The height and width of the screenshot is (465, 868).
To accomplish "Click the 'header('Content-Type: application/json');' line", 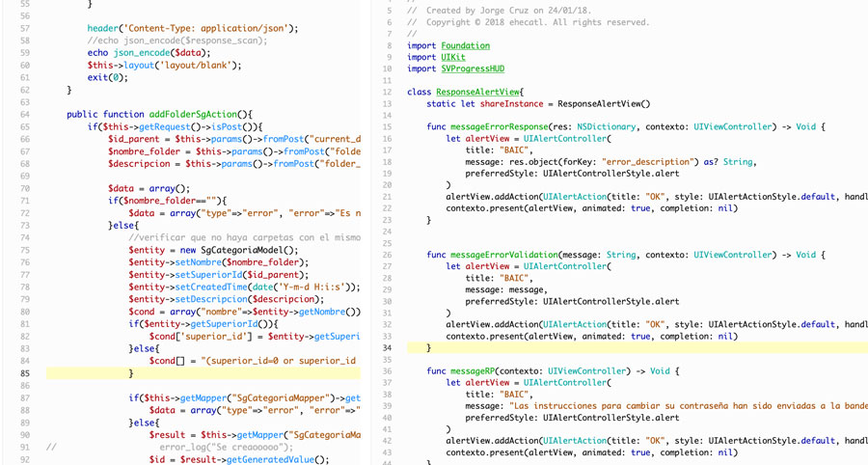I will click(x=193, y=28).
